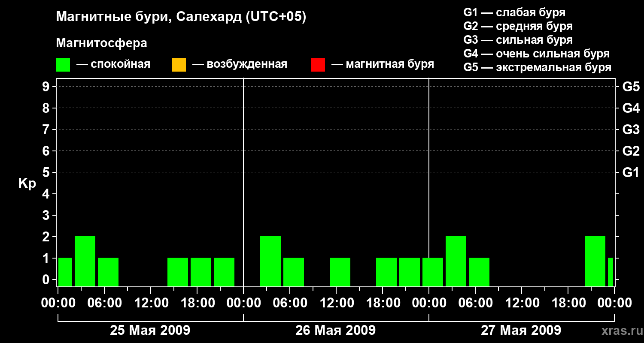
Task: Select the 'G4 — очень сильная буря' legend line
Action: coord(536,54)
